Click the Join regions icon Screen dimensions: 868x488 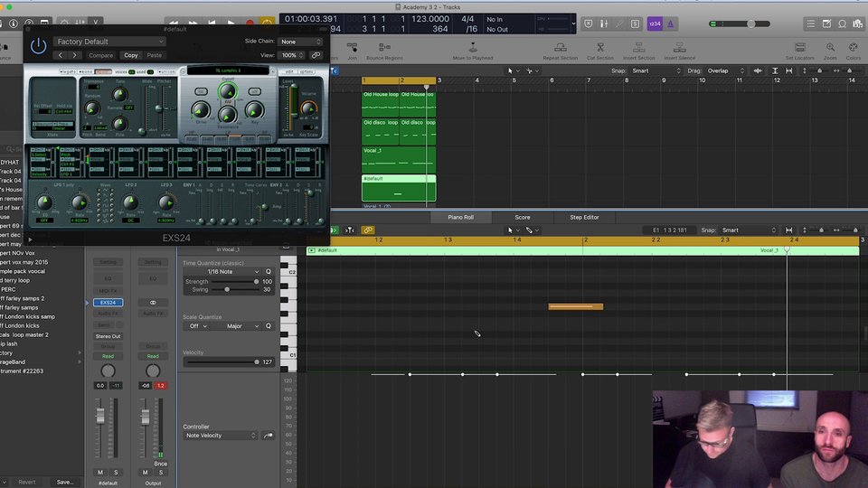pyautogui.click(x=352, y=48)
